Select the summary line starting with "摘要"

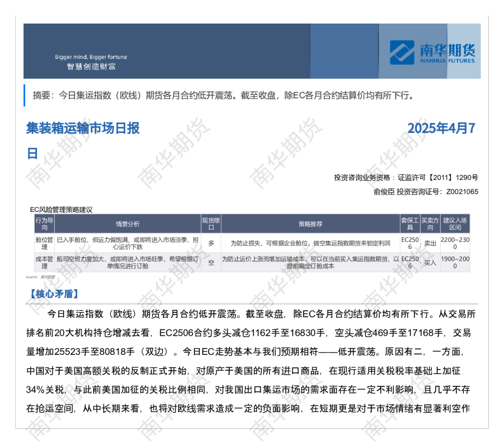click(x=223, y=95)
